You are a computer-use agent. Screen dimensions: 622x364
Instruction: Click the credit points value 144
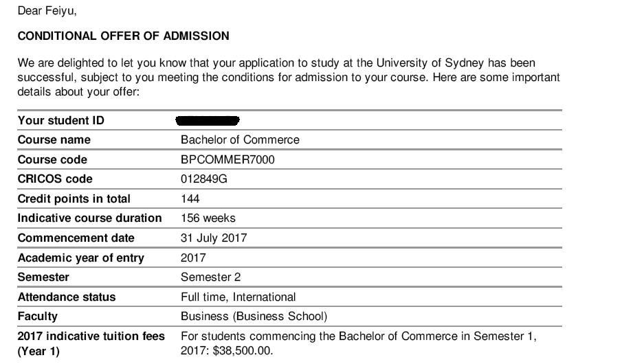[190, 199]
